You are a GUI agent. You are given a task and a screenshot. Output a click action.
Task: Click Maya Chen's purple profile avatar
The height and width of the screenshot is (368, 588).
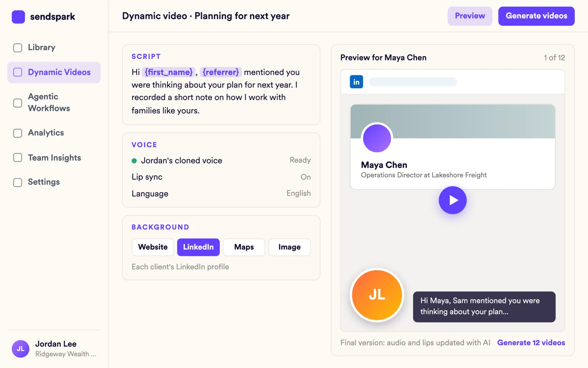[377, 138]
